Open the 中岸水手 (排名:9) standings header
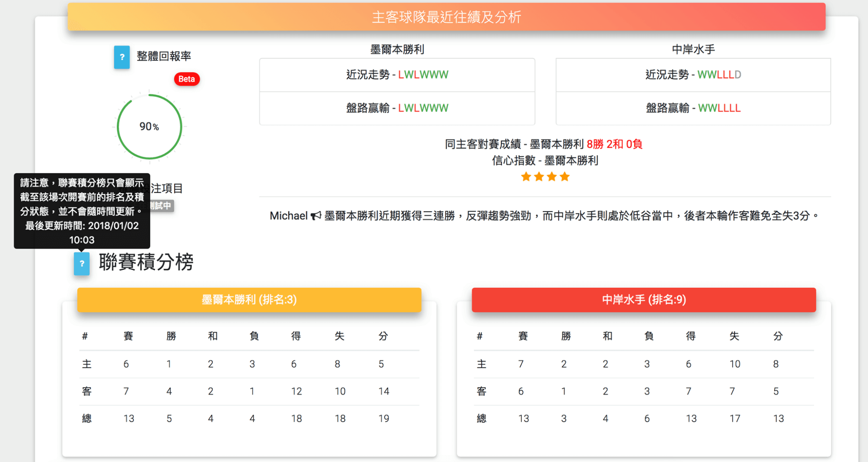This screenshot has width=868, height=462. 644,299
